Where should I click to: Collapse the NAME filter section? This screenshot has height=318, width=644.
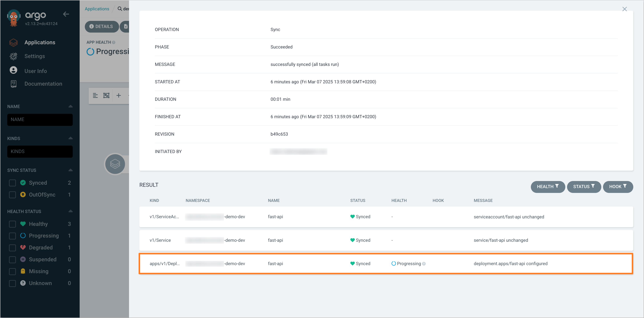pyautogui.click(x=70, y=106)
